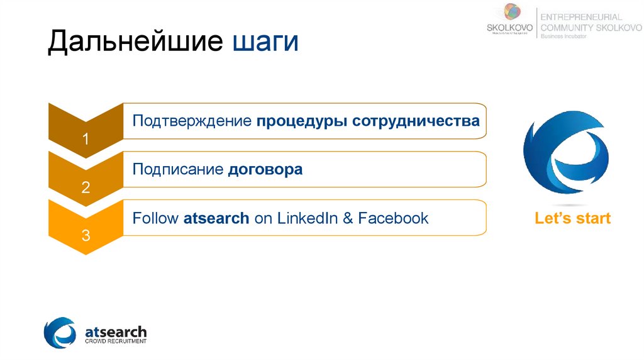Select 'Подтверждение процедуры сотрудничества' box
644x361 pixels.
[x=305, y=121]
